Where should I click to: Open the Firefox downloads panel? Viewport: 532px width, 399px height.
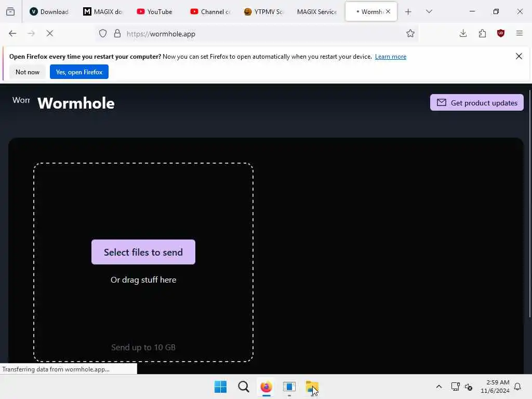463,33
